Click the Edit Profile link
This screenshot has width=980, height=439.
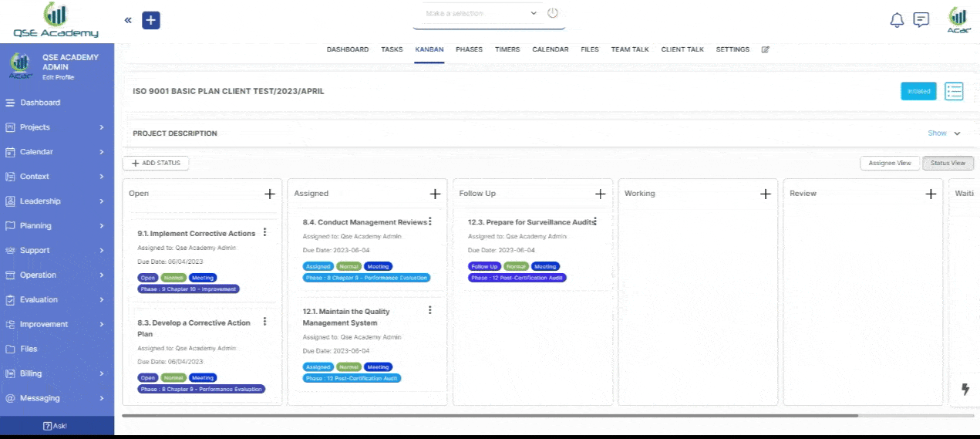pyautogui.click(x=59, y=77)
